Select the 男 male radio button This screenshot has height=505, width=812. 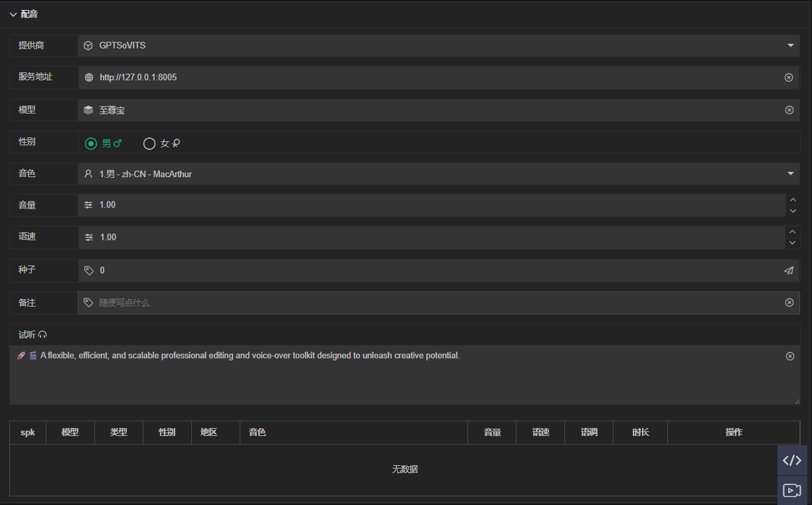(91, 143)
